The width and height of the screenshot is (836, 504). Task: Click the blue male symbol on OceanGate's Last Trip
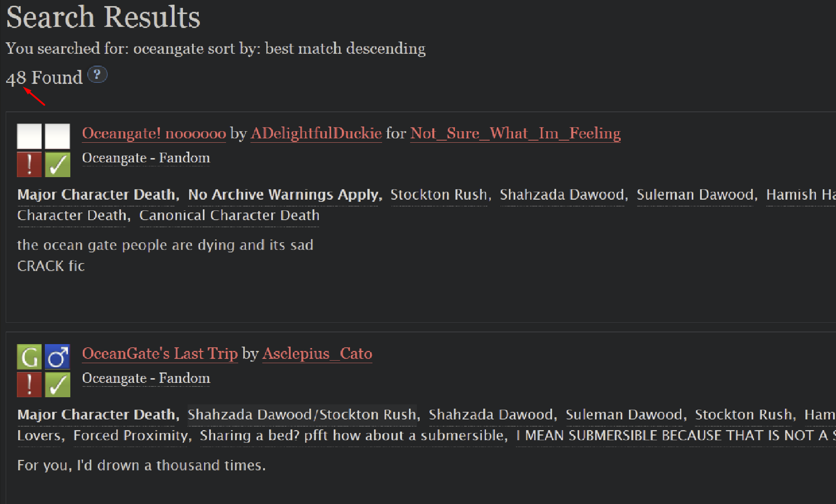point(57,357)
